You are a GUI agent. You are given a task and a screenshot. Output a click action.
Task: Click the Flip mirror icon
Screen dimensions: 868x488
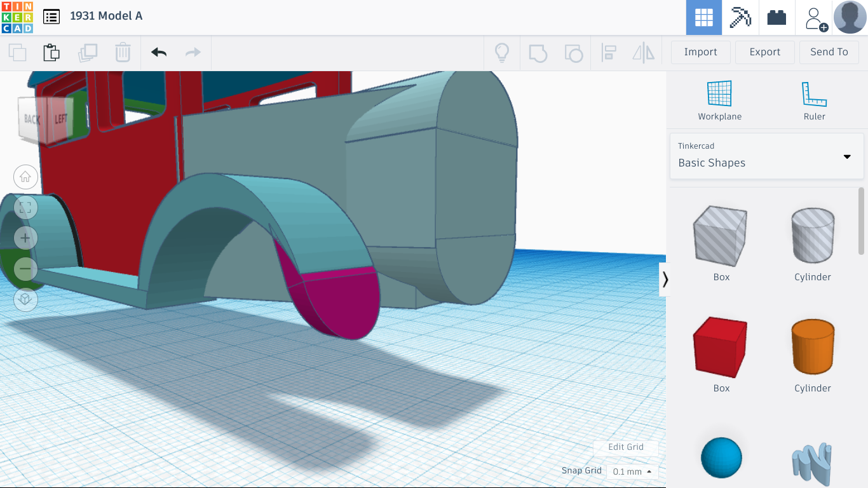pos(644,52)
